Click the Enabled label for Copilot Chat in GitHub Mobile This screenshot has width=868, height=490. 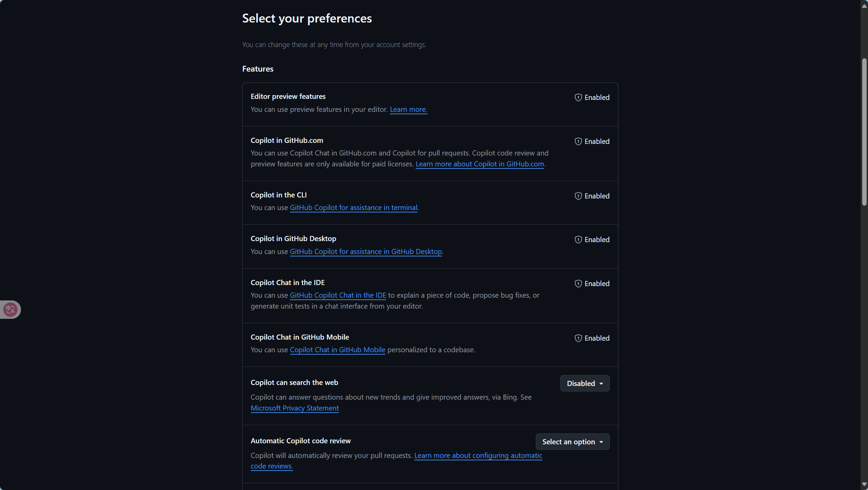(x=597, y=338)
